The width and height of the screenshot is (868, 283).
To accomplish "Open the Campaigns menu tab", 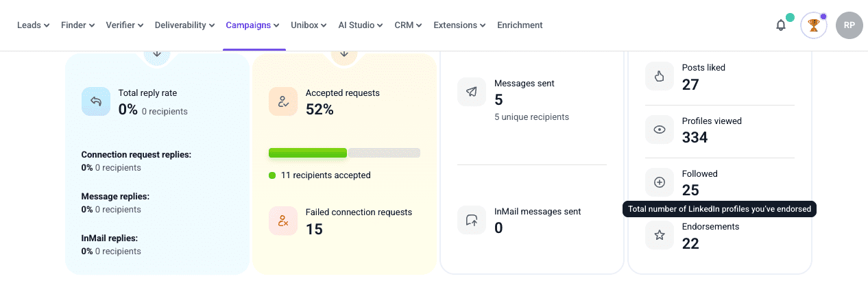I will (x=252, y=25).
